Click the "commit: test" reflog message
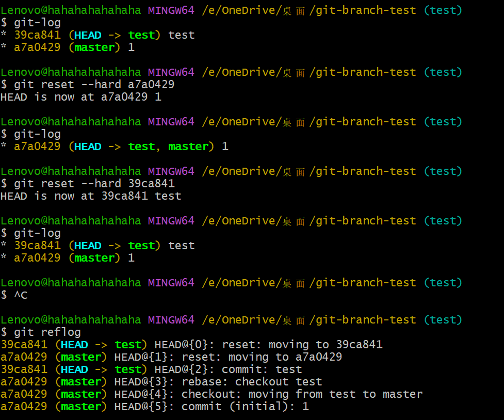Screen dimensions: 504x420 click(x=262, y=369)
